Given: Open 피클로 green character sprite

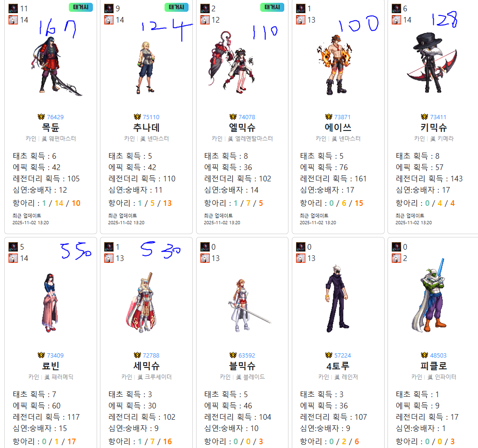Looking at the screenshot, I should point(430,295).
